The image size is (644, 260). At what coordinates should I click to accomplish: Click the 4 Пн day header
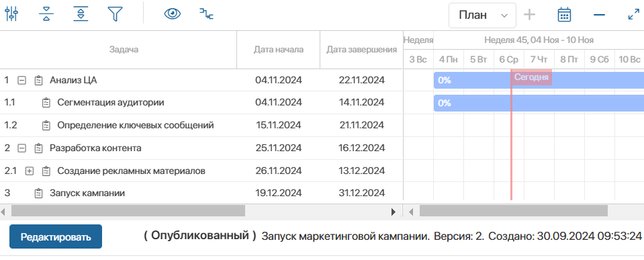449,60
